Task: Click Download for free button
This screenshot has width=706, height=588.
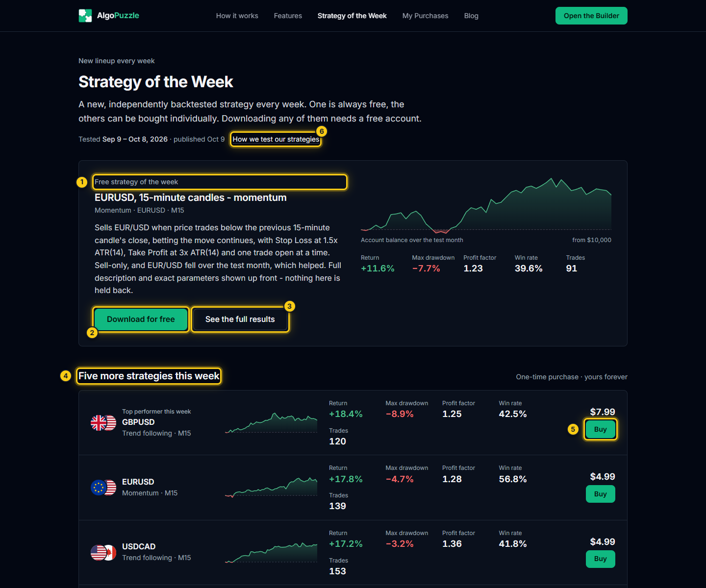Action: pyautogui.click(x=141, y=319)
